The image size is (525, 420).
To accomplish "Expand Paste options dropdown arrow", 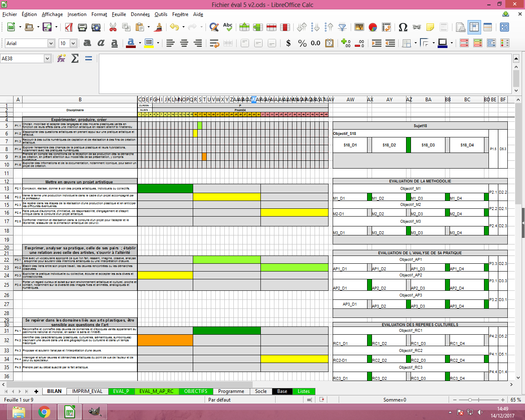I will click(x=148, y=27).
